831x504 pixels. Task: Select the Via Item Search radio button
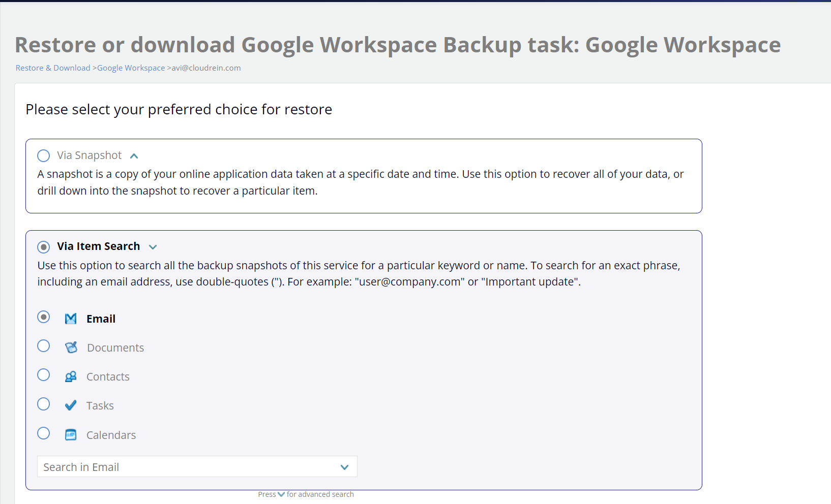click(44, 247)
